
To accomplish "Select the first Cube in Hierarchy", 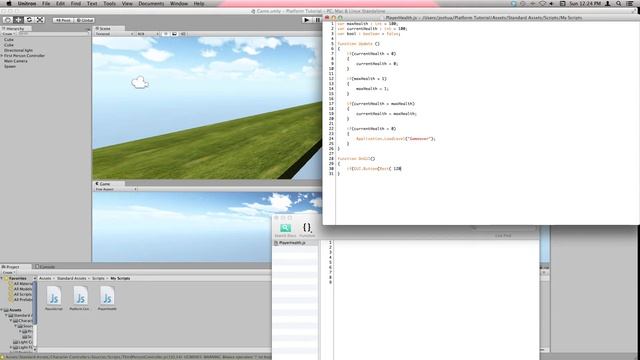I will (x=9, y=40).
